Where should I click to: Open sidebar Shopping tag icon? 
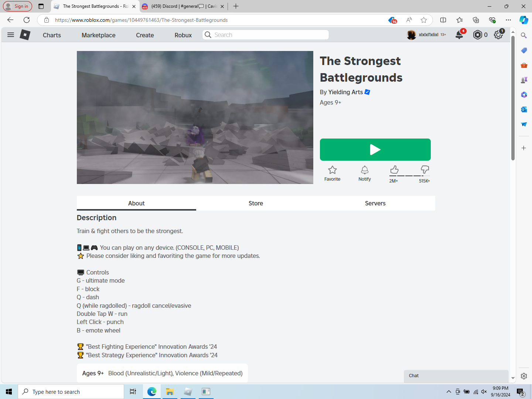pos(524,50)
